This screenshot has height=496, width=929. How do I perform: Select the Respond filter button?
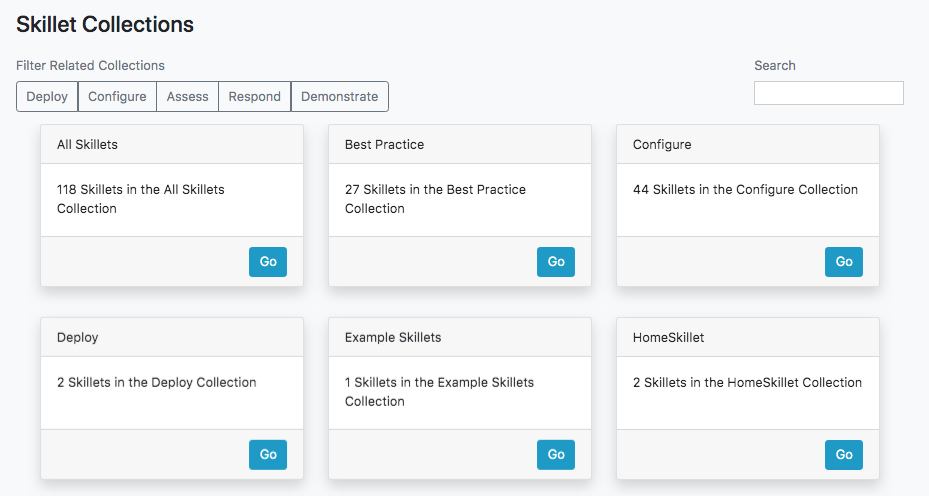[254, 97]
